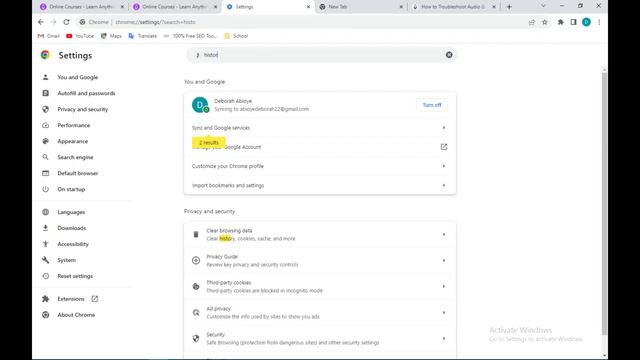Reload the current page
Screen dimensions: 640x360
tap(66, 22)
